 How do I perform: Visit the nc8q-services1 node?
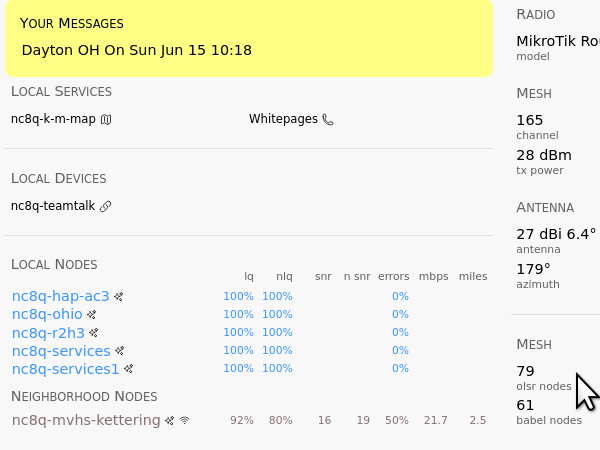click(x=65, y=369)
